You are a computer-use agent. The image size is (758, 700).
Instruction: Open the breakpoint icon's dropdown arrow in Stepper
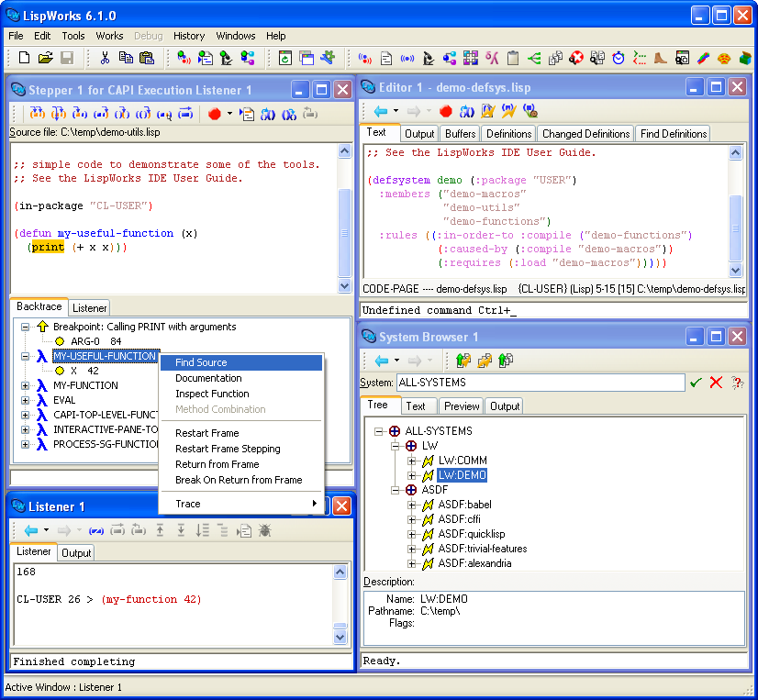point(229,114)
